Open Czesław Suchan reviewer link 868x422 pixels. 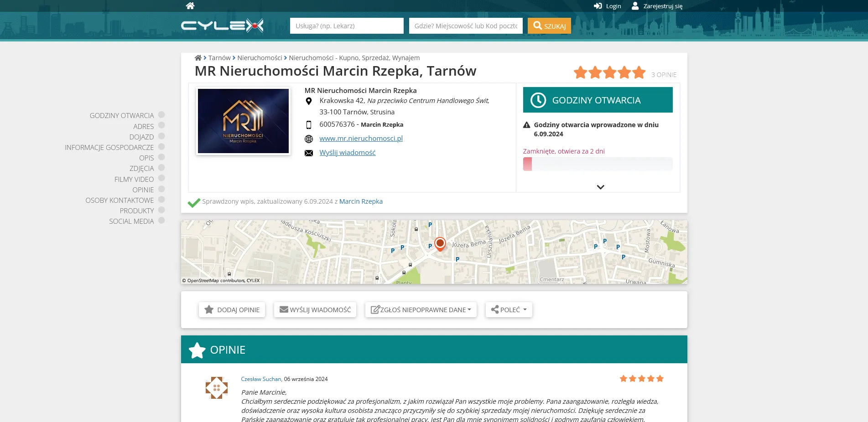pyautogui.click(x=261, y=379)
